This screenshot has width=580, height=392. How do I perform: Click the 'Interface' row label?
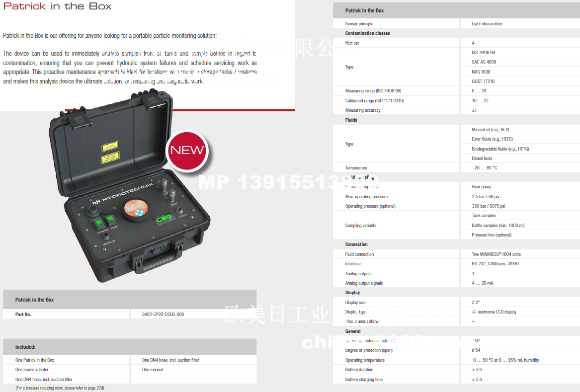coord(353,264)
